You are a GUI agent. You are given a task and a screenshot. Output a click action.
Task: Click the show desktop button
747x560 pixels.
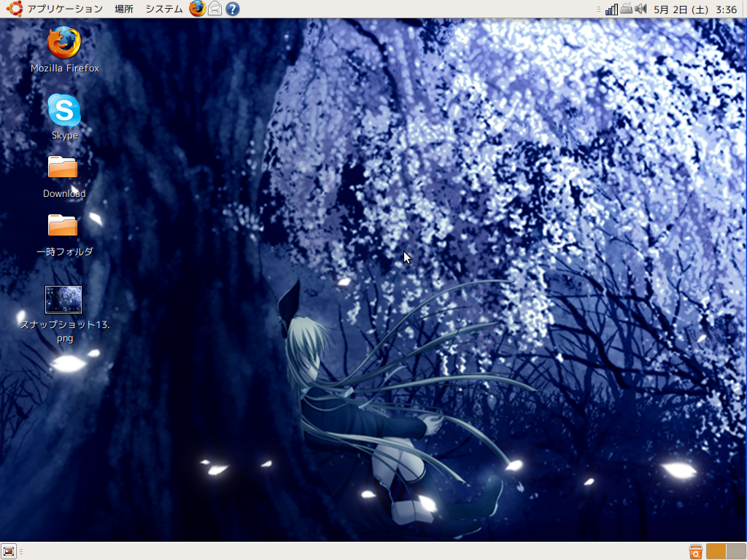[9, 551]
